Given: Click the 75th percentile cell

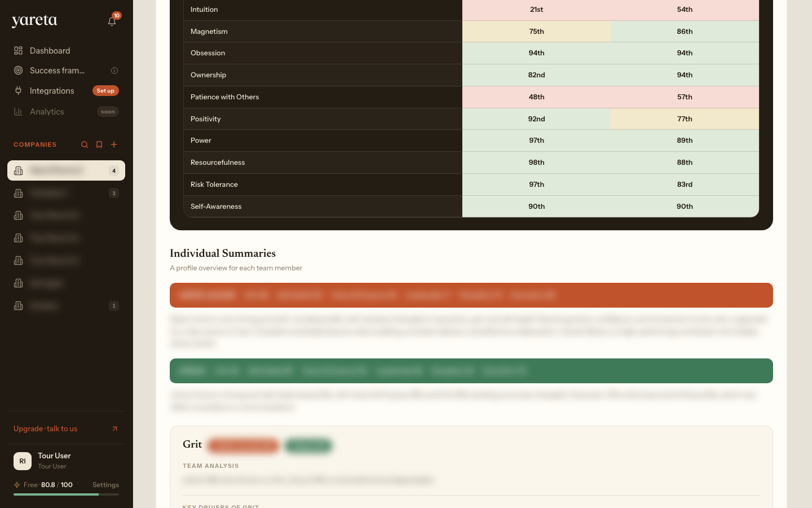Looking at the screenshot, I should click(x=536, y=32).
